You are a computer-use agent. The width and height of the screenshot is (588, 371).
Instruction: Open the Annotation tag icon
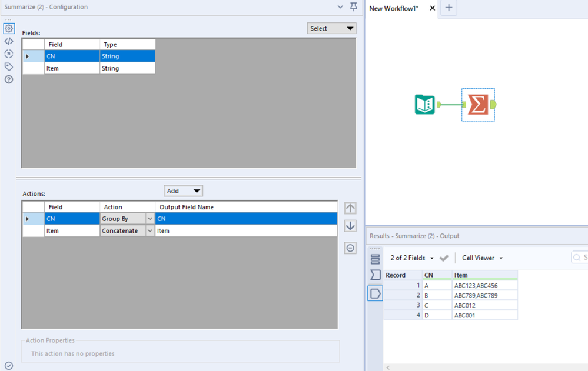click(9, 66)
